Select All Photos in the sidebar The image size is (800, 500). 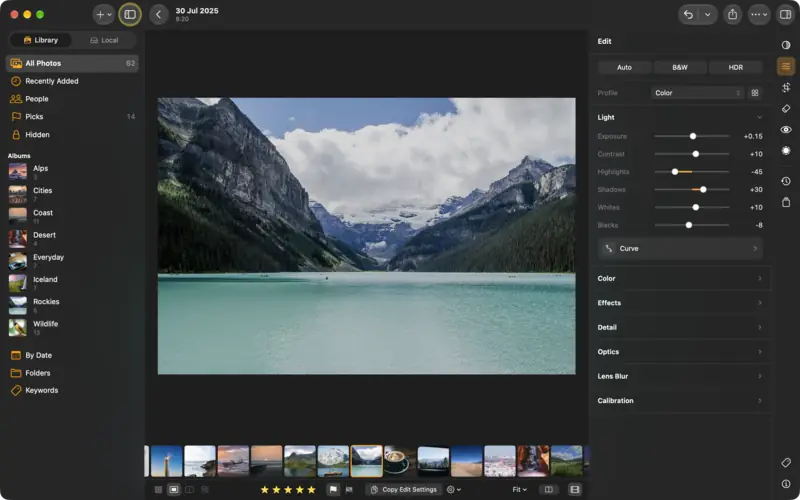tap(72, 63)
